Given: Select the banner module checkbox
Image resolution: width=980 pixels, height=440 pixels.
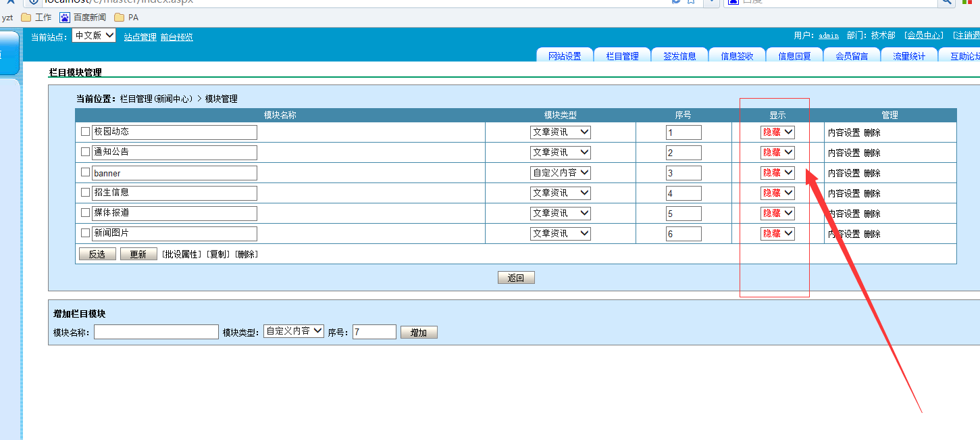Looking at the screenshot, I should (85, 172).
